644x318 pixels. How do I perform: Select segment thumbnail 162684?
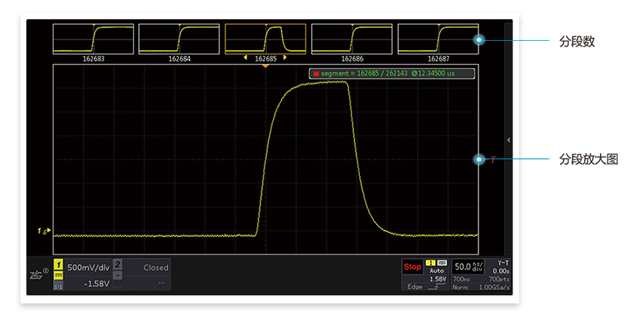[179, 39]
